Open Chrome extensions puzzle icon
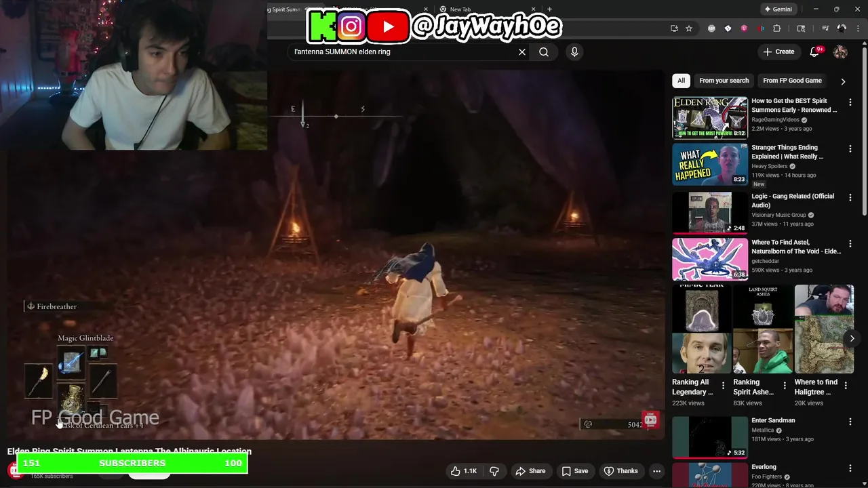Viewport: 868px width, 488px height. click(x=777, y=28)
